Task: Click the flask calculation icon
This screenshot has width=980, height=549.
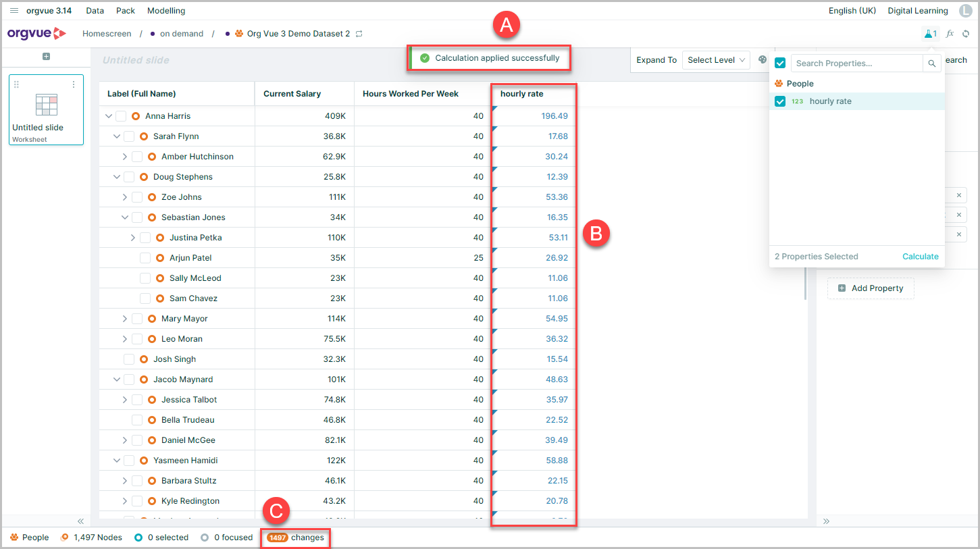Action: tap(929, 34)
